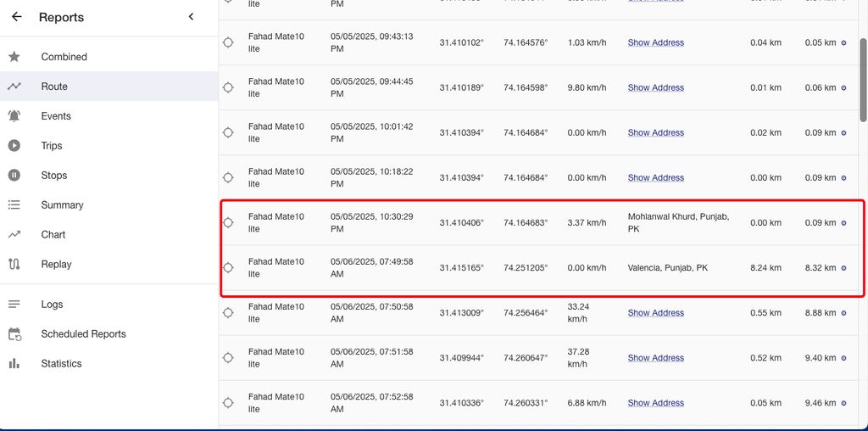Click the gear icon on the 9.40 km row
This screenshot has width=868, height=431.
click(843, 358)
